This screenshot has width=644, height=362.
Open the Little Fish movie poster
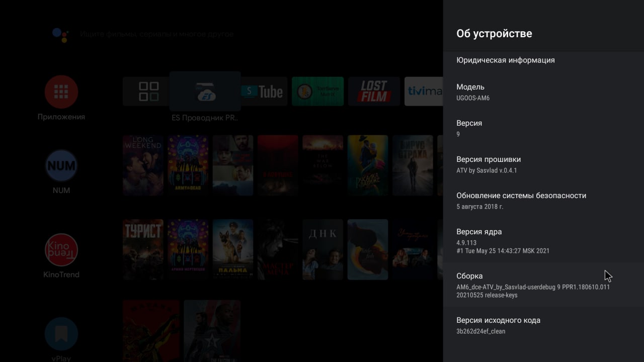(368, 249)
